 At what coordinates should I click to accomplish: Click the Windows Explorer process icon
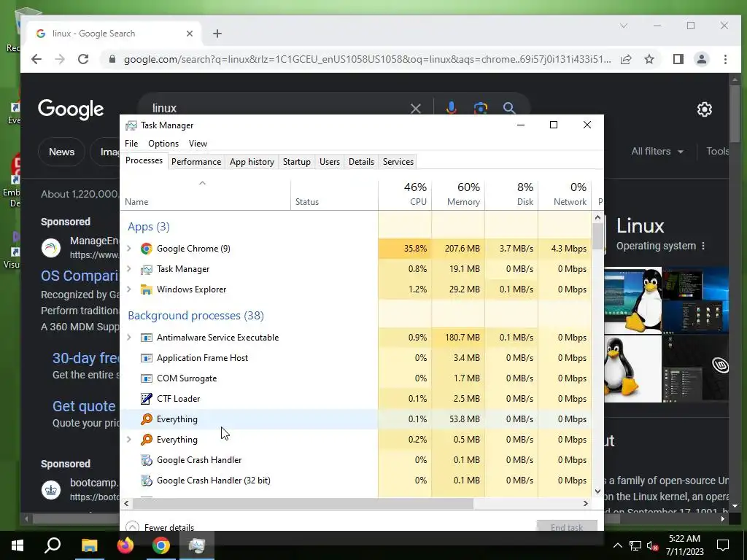click(146, 289)
